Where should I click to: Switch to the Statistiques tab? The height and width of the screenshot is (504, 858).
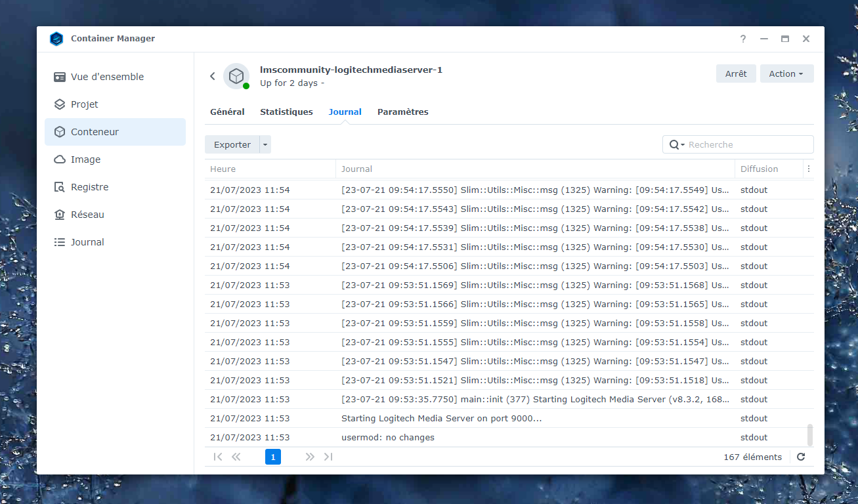point(286,112)
